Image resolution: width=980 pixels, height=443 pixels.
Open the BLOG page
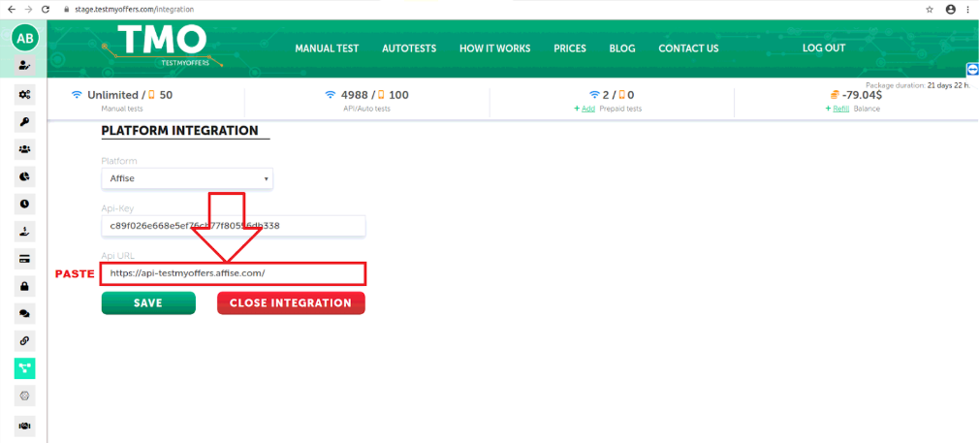[x=622, y=48]
